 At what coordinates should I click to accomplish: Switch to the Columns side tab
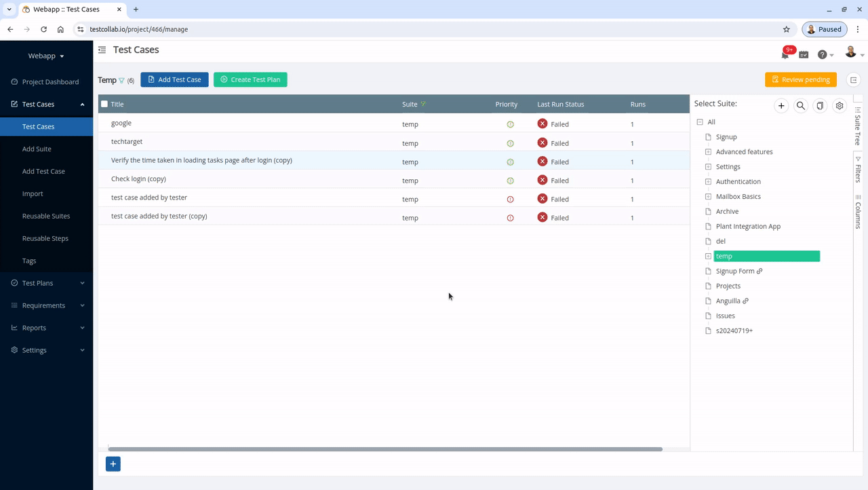point(858,211)
